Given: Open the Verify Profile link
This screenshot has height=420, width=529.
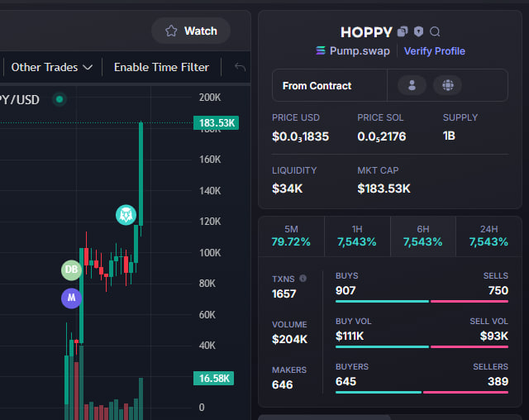Looking at the screenshot, I should tap(435, 51).
